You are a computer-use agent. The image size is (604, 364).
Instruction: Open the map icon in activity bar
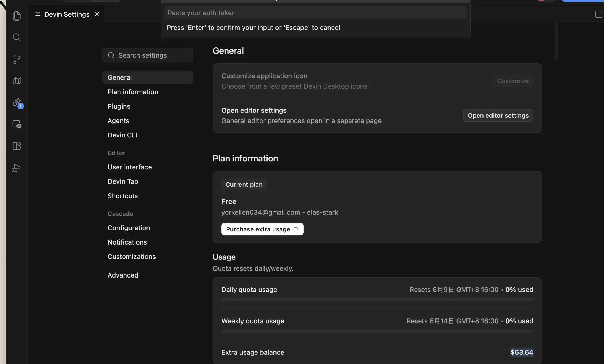(x=17, y=81)
